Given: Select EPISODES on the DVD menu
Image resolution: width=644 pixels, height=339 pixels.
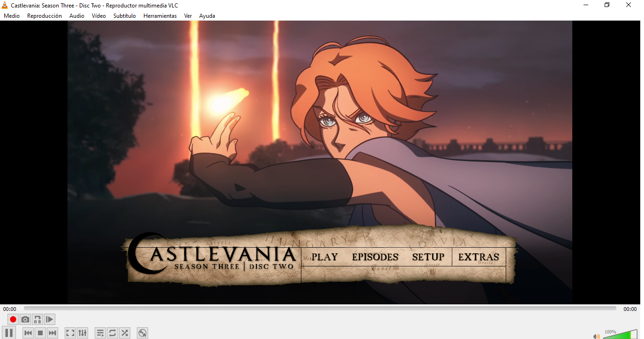Looking at the screenshot, I should pyautogui.click(x=375, y=257).
